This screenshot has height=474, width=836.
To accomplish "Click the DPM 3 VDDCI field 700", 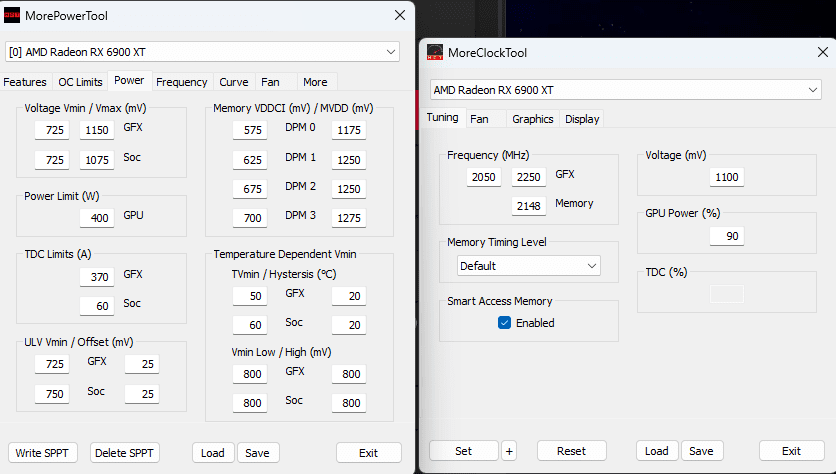I will pyautogui.click(x=250, y=218).
